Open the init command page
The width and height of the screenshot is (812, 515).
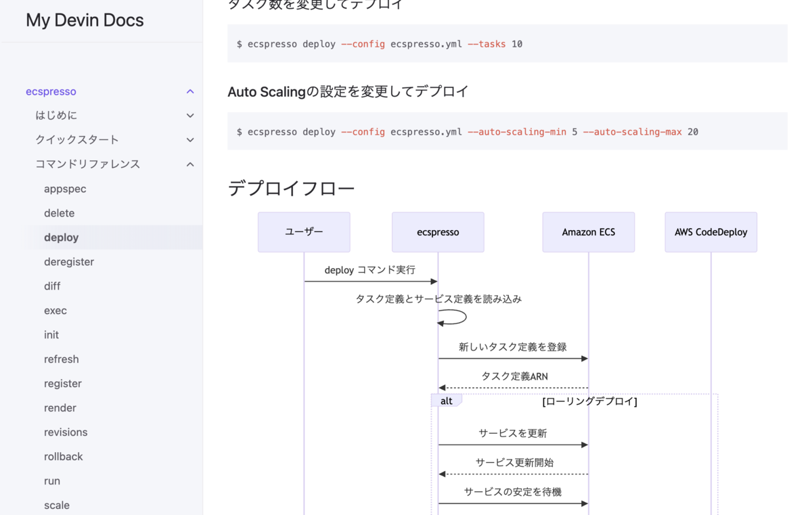(51, 335)
